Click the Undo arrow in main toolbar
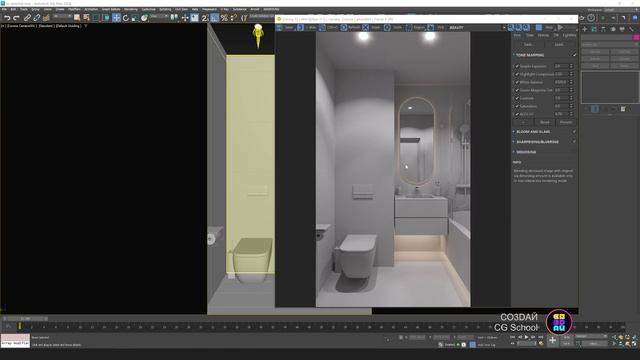 tap(7, 18)
